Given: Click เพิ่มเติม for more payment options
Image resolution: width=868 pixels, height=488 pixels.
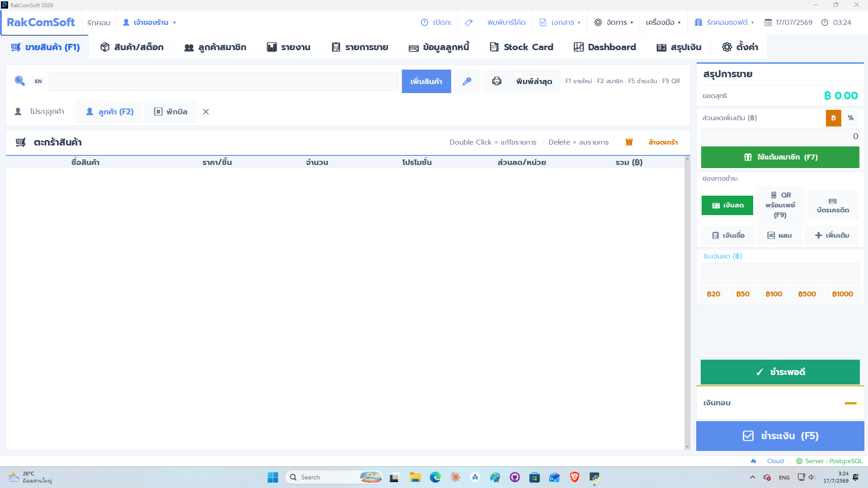Looking at the screenshot, I should [832, 235].
